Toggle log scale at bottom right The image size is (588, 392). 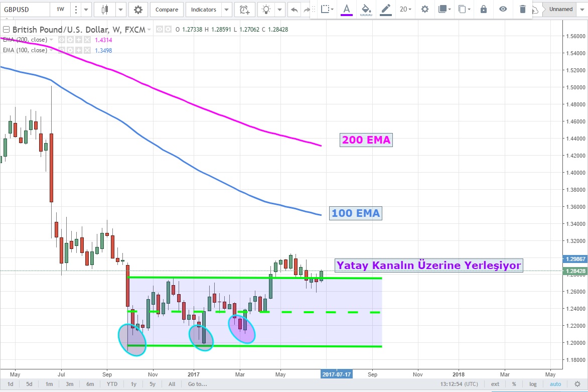click(x=533, y=384)
